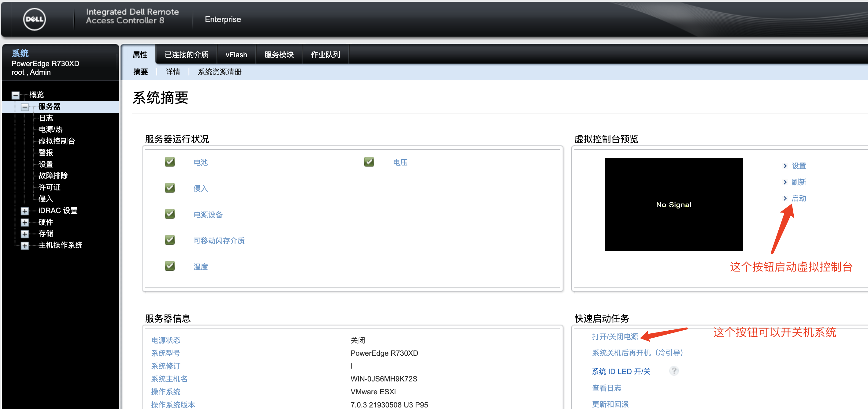Collapse the 服务器 tree node

24,107
